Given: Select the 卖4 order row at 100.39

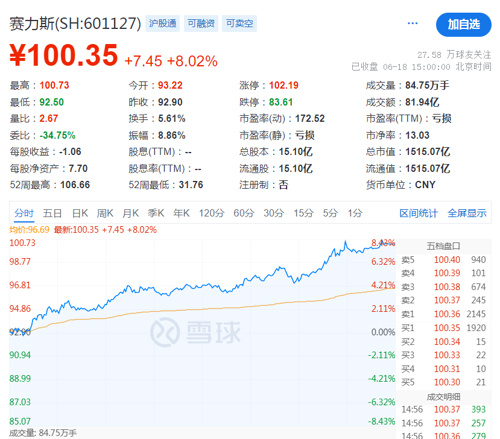Looking at the screenshot, I should (x=443, y=273).
